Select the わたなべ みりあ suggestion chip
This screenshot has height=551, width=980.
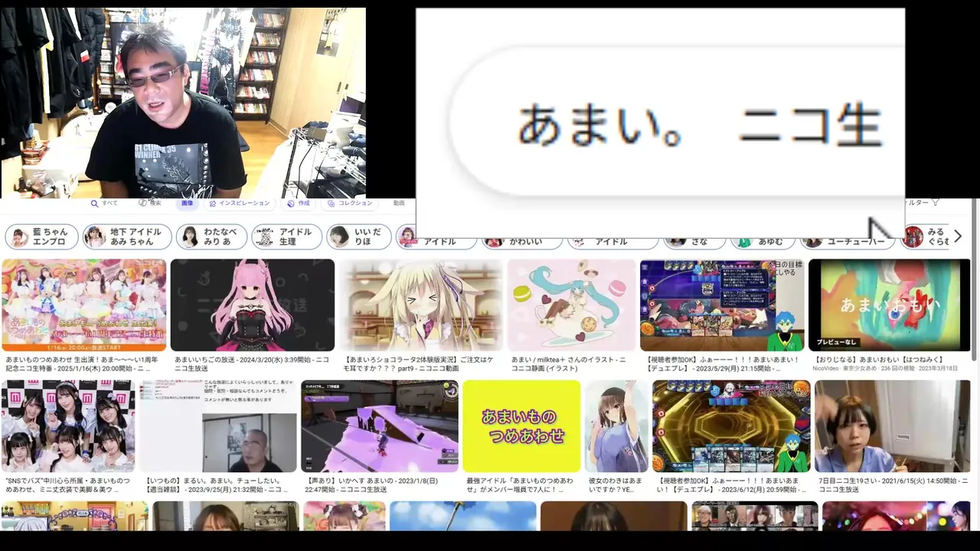tap(211, 236)
